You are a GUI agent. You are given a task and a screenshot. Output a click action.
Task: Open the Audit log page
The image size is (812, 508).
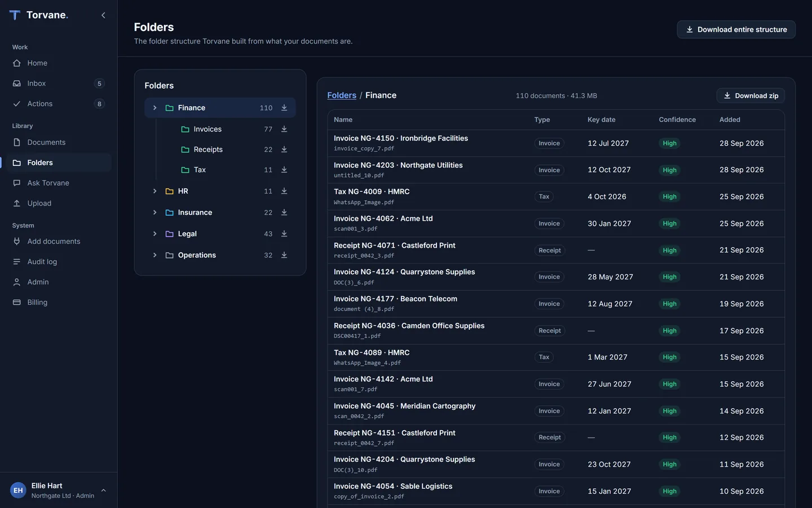pos(59,262)
